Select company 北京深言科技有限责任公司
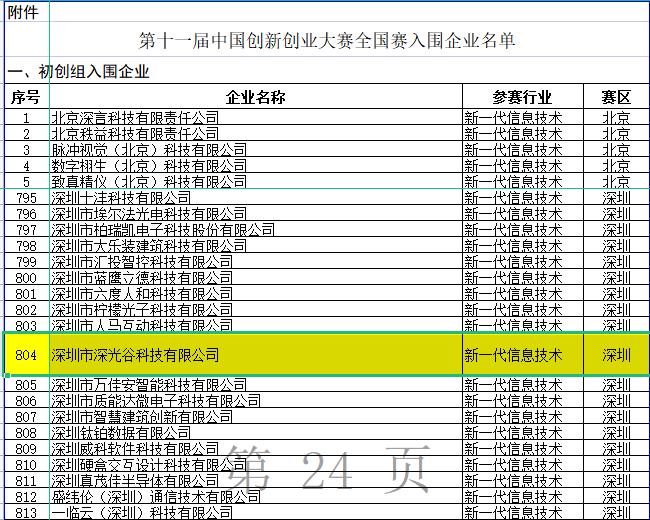 (x=135, y=118)
